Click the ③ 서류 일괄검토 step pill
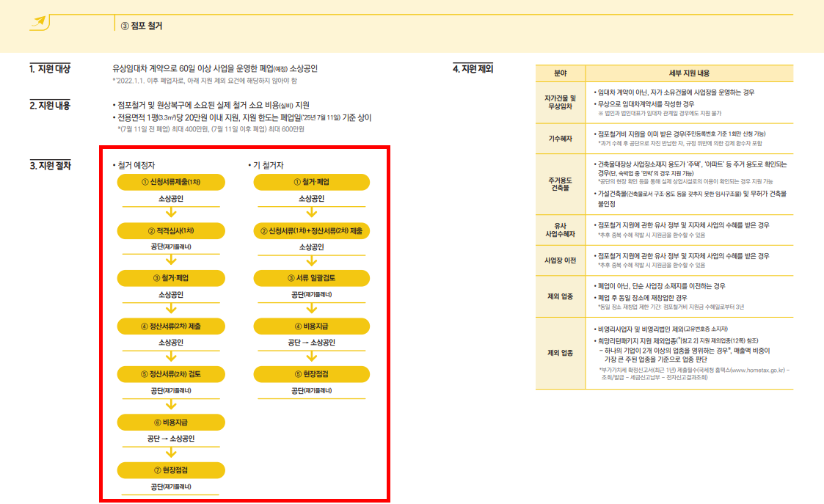Viewport: 824px width, 504px height. [x=312, y=278]
